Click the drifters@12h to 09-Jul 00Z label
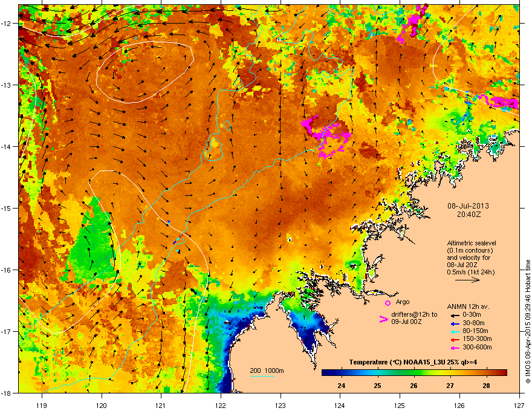 tap(414, 318)
